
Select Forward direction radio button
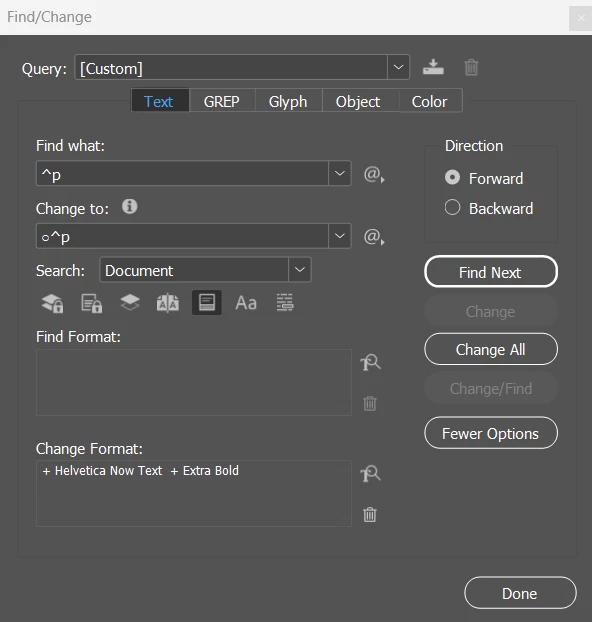(x=452, y=177)
